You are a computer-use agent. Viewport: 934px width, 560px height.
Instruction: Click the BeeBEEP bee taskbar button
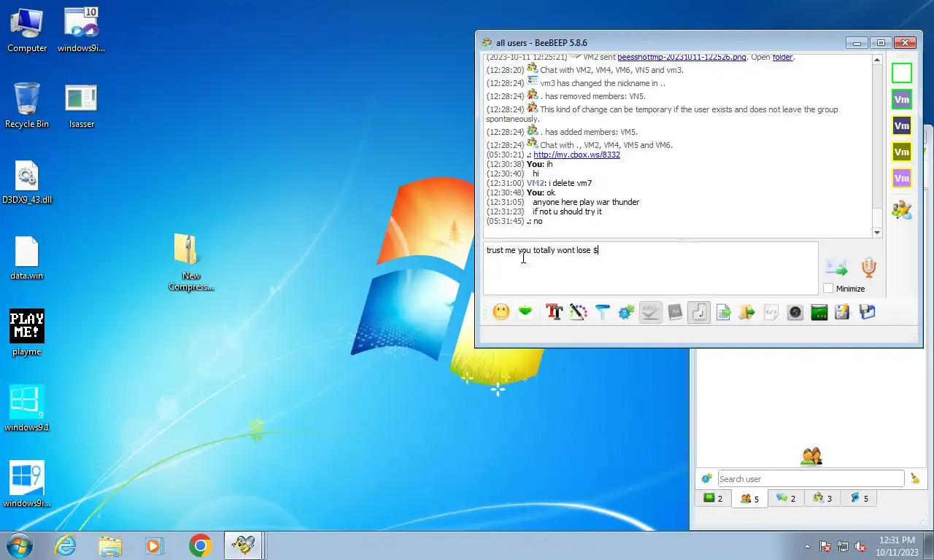coord(243,545)
